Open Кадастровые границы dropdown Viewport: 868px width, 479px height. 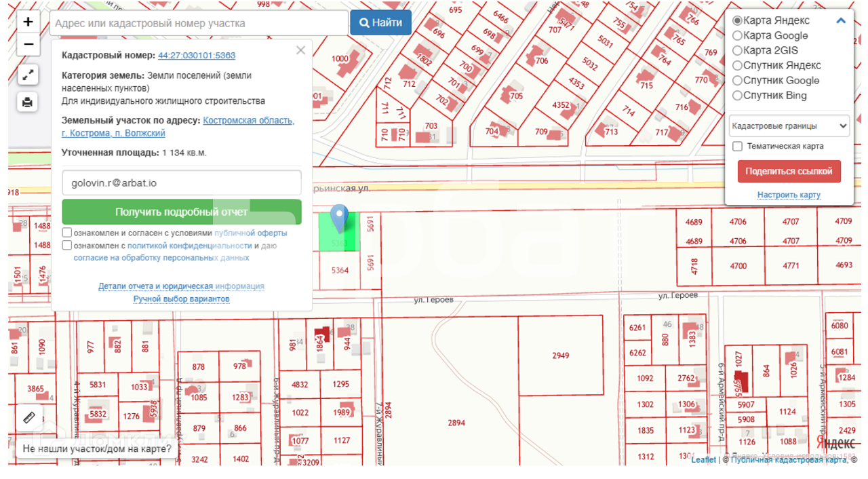pos(789,126)
